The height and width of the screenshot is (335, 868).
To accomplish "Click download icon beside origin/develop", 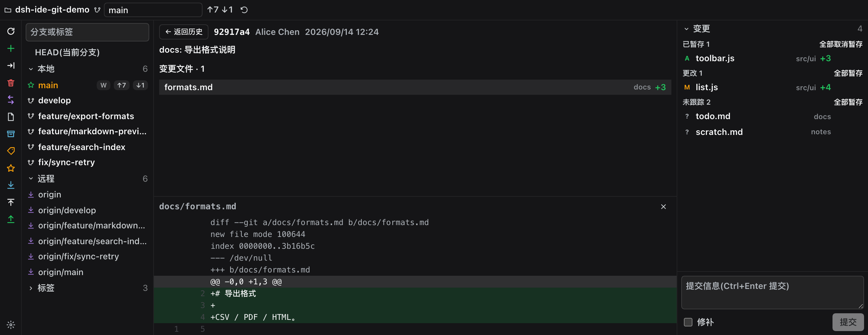I will tap(31, 210).
